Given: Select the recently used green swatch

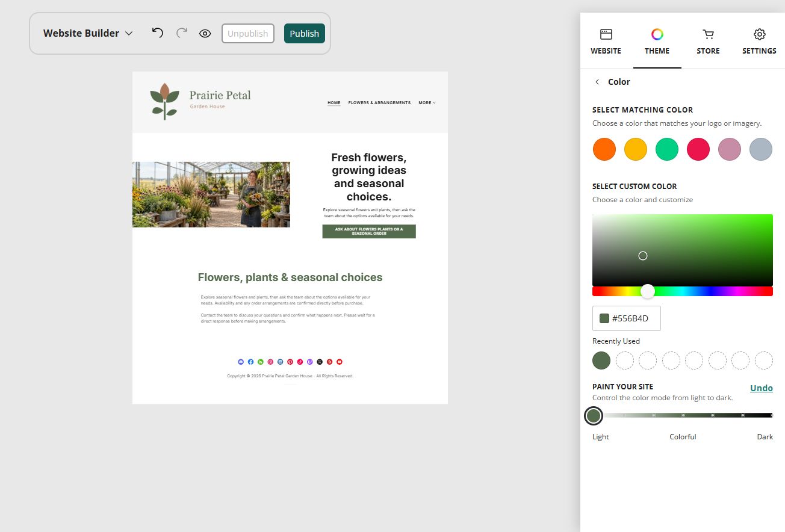Looking at the screenshot, I should [601, 360].
